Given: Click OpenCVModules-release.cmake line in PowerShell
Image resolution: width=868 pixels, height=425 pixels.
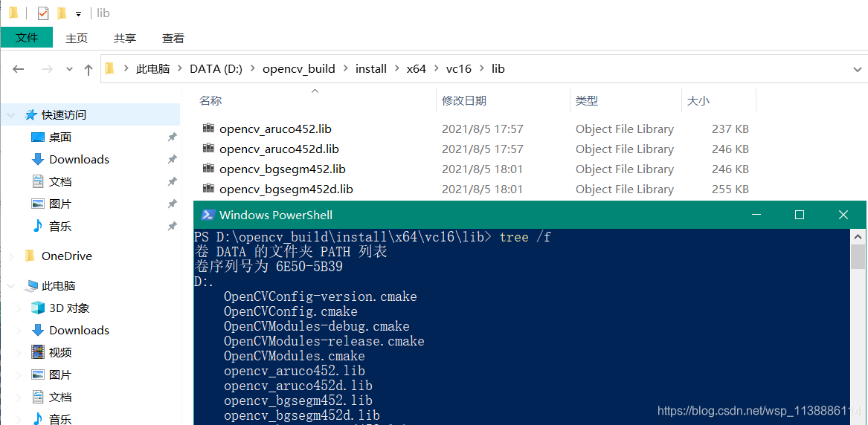Looking at the screenshot, I should point(324,342).
